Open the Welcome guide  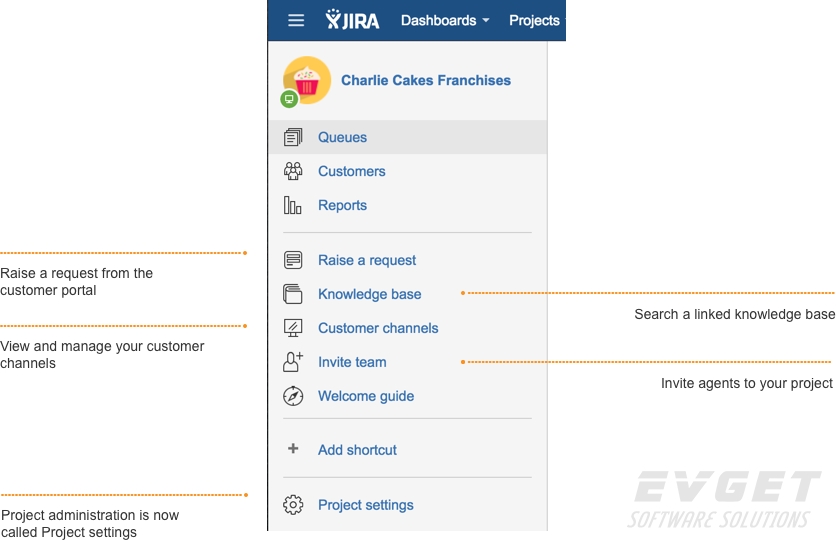click(x=366, y=396)
